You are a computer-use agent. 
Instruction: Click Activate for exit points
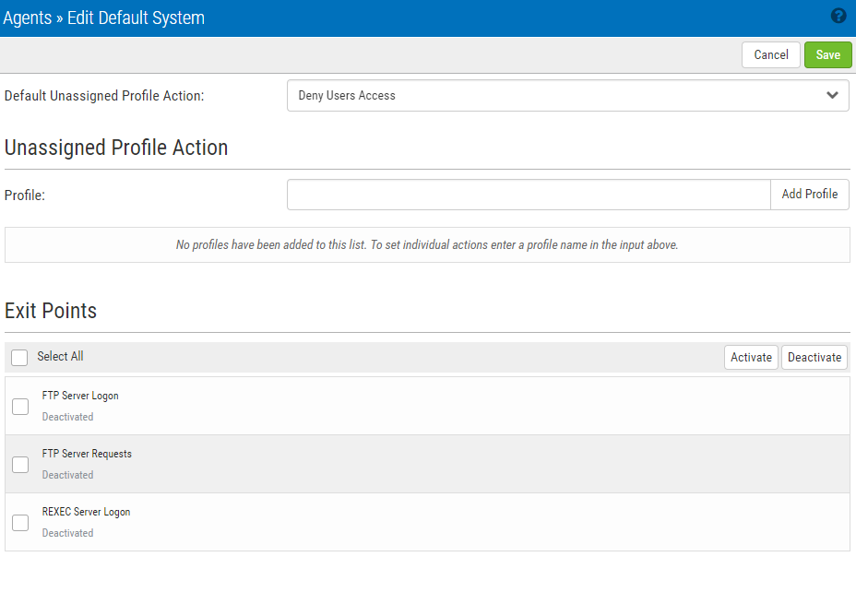[751, 358]
